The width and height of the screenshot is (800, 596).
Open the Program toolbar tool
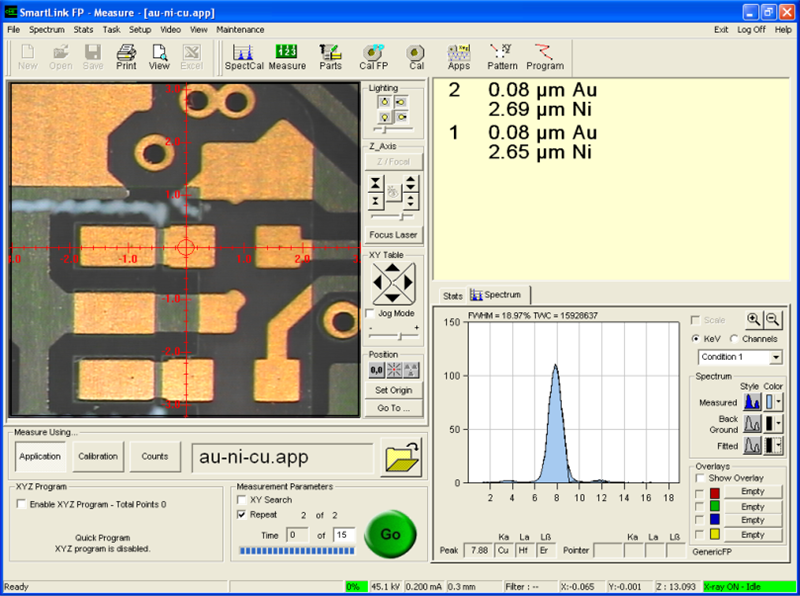point(545,56)
